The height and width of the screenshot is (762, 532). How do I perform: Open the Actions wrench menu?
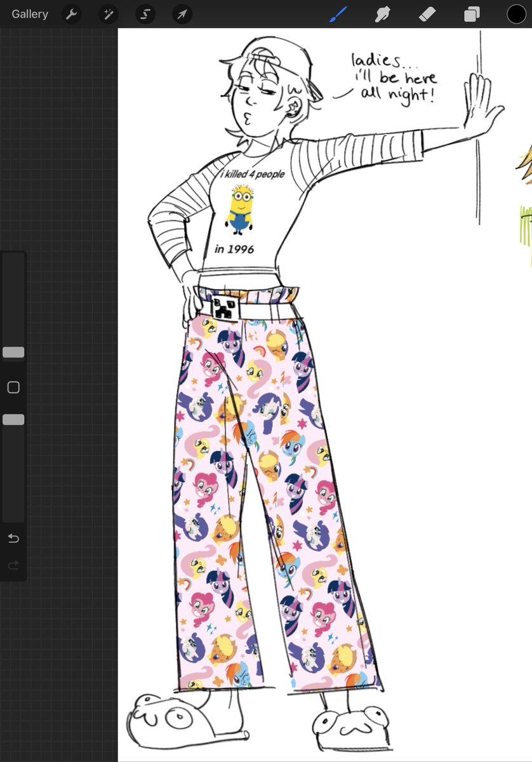point(71,14)
